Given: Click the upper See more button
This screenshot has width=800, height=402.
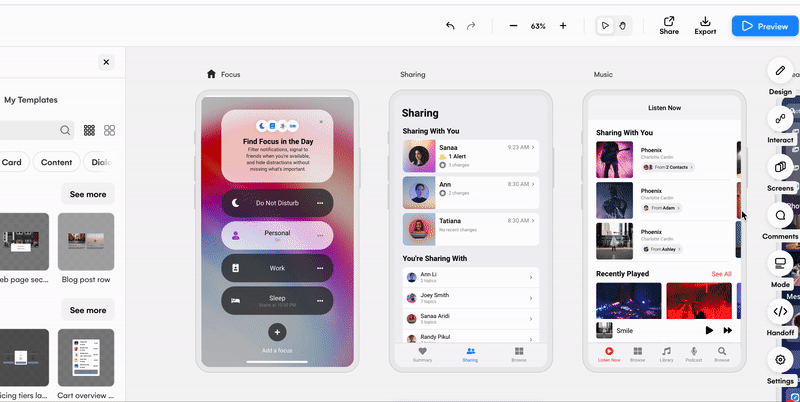Looking at the screenshot, I should click(x=88, y=194).
